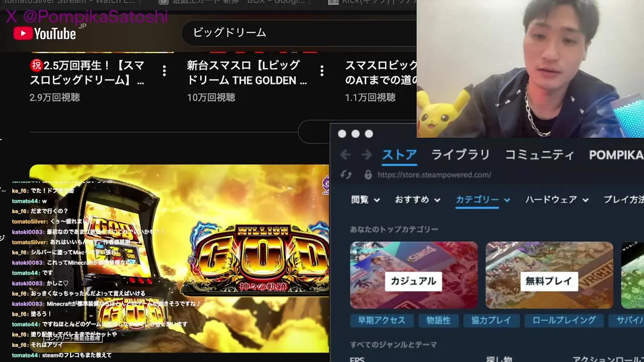This screenshot has height=362, width=644.
Task: Select the 早期アクセス tag
Action: tap(381, 320)
